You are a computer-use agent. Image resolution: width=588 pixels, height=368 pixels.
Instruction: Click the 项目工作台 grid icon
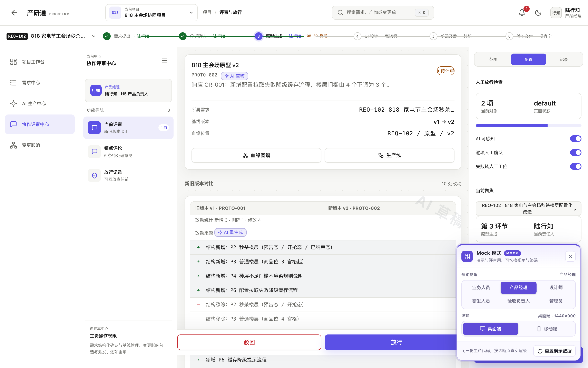(13, 62)
